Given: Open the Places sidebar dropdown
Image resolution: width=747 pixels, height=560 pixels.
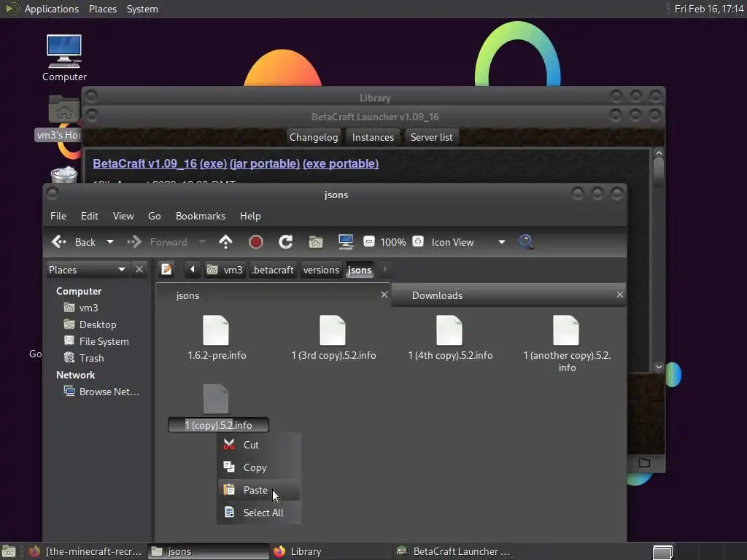Looking at the screenshot, I should tap(88, 270).
